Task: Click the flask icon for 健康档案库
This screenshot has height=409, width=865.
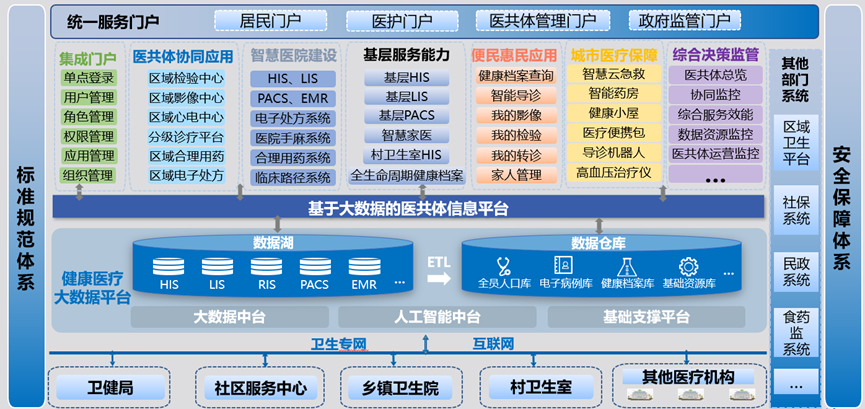Action: point(627,266)
